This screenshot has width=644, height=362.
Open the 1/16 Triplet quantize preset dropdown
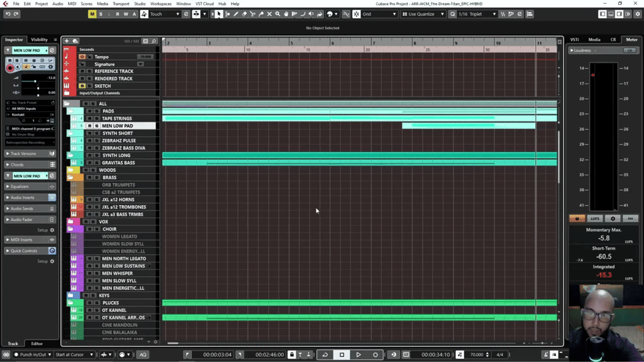tap(477, 14)
